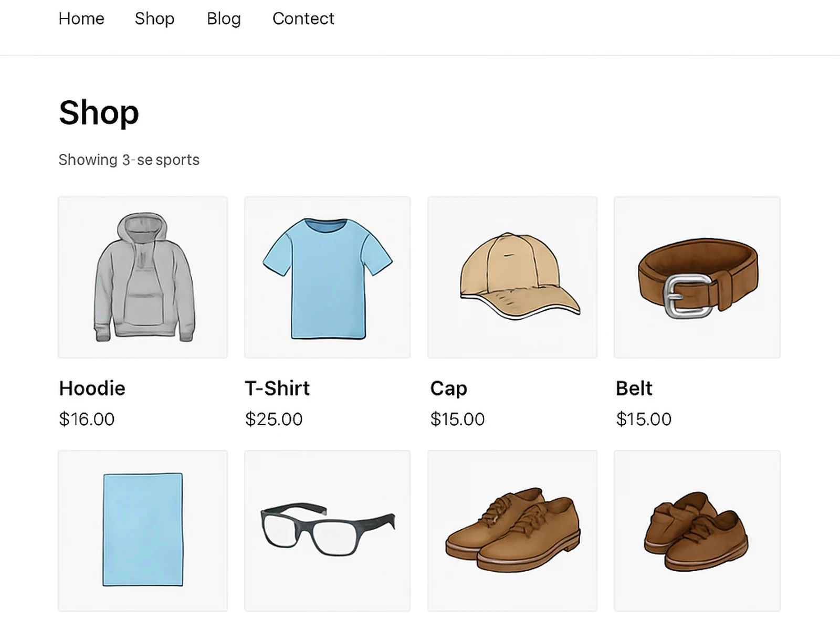
Task: Select the Cap product name
Action: [449, 388]
